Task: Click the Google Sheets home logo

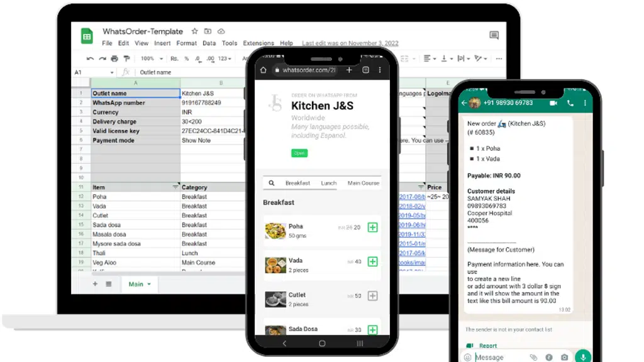Action: [87, 36]
